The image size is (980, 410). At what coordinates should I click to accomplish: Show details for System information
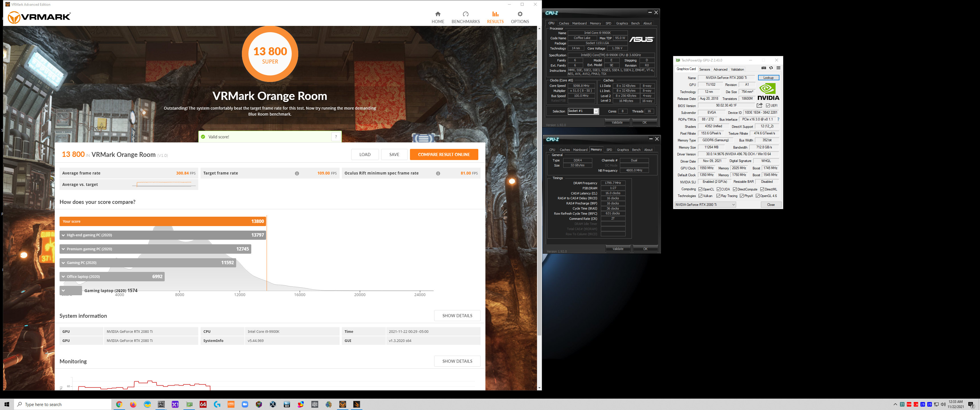pyautogui.click(x=457, y=316)
